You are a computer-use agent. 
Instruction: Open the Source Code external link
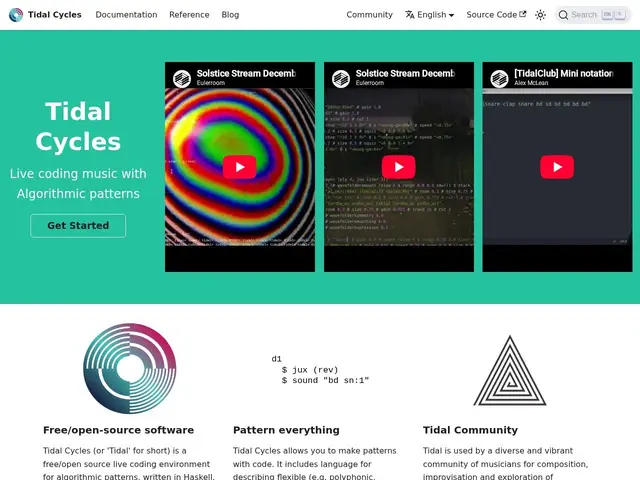pyautogui.click(x=496, y=15)
